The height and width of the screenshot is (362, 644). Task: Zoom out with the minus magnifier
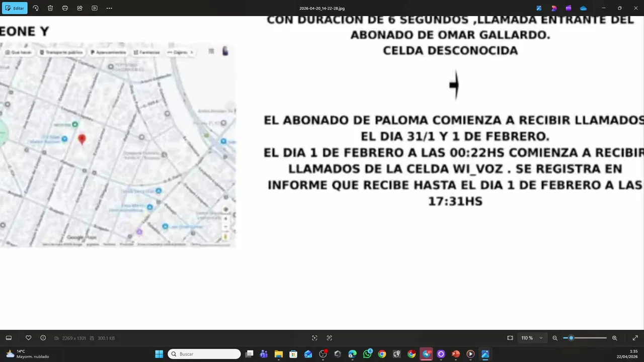point(555,338)
